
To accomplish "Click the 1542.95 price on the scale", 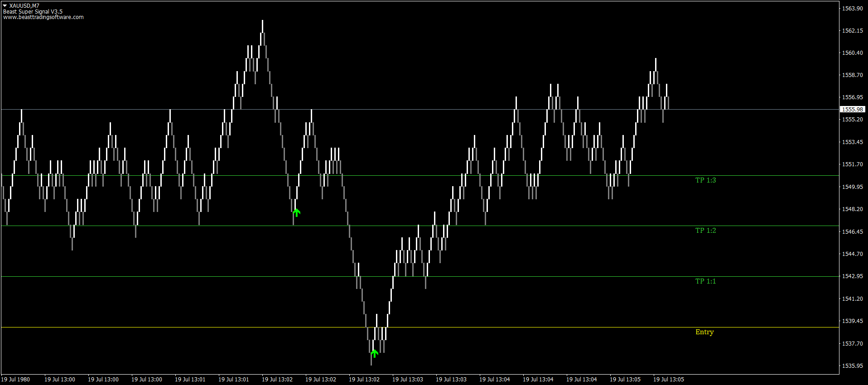I will pyautogui.click(x=853, y=276).
